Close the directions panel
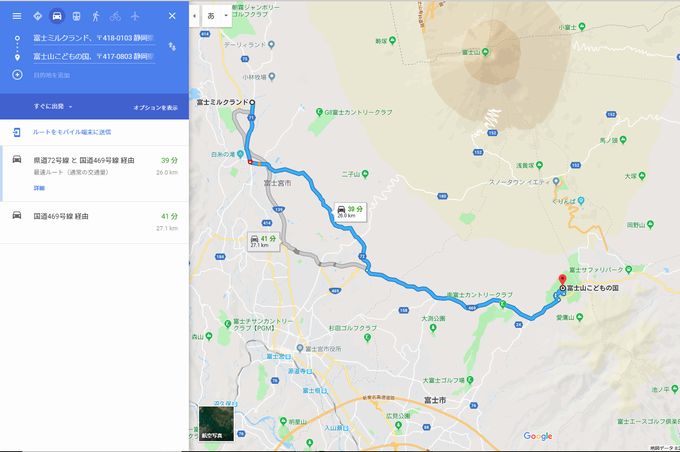680x452 pixels. 172,16
